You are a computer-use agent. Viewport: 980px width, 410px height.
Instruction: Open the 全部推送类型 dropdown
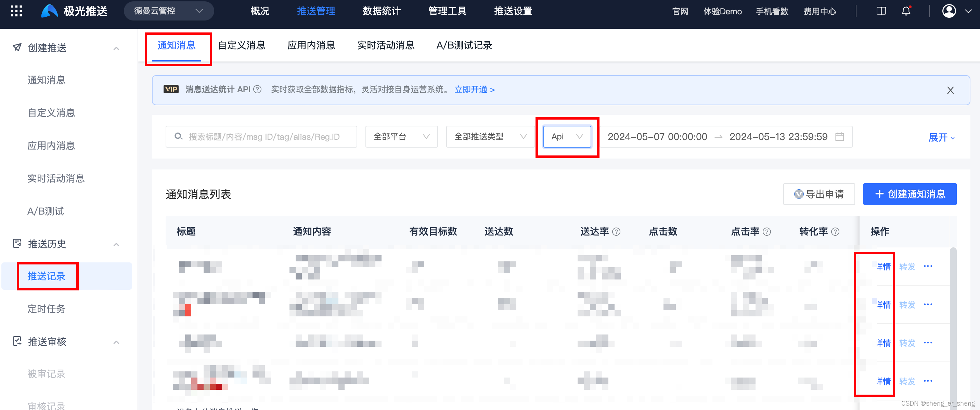tap(490, 137)
